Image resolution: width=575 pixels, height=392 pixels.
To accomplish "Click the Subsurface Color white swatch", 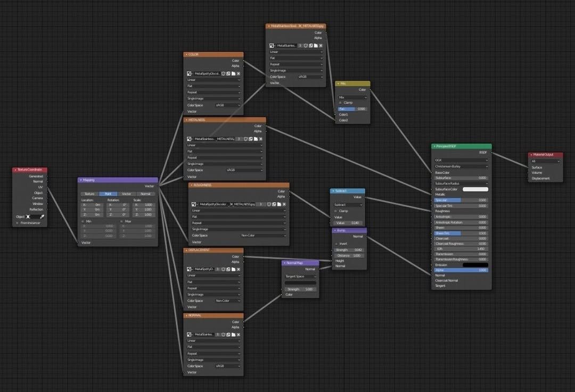I will coord(475,189).
